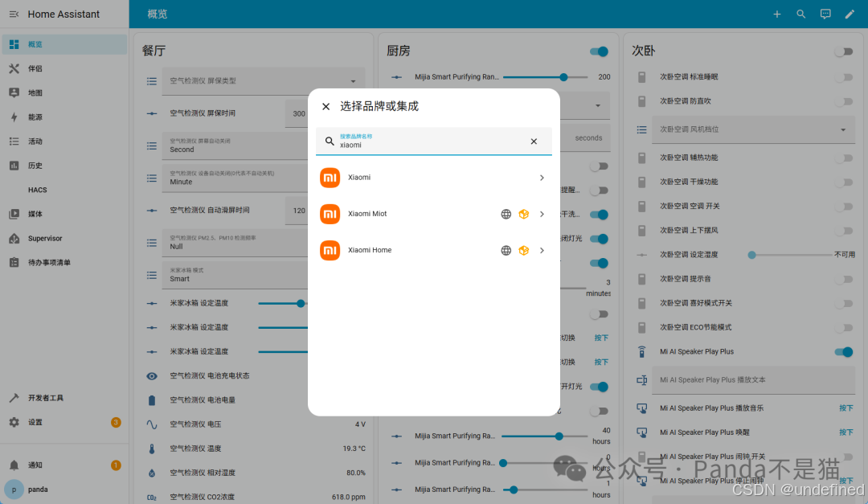Image resolution: width=868 pixels, height=504 pixels.
Task: Toggle Mi AI Speaker Play Plus switch
Action: tap(844, 352)
